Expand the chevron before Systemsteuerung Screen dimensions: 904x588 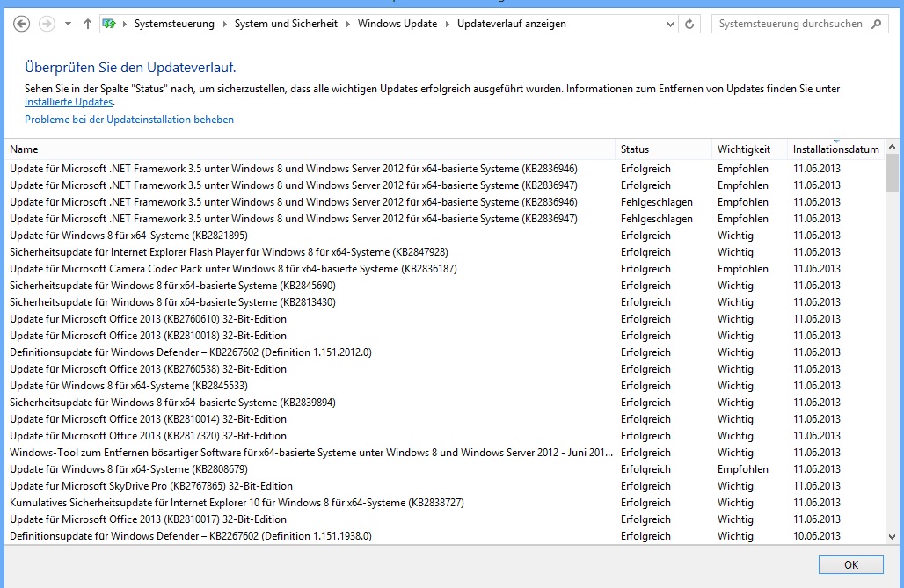(x=125, y=25)
